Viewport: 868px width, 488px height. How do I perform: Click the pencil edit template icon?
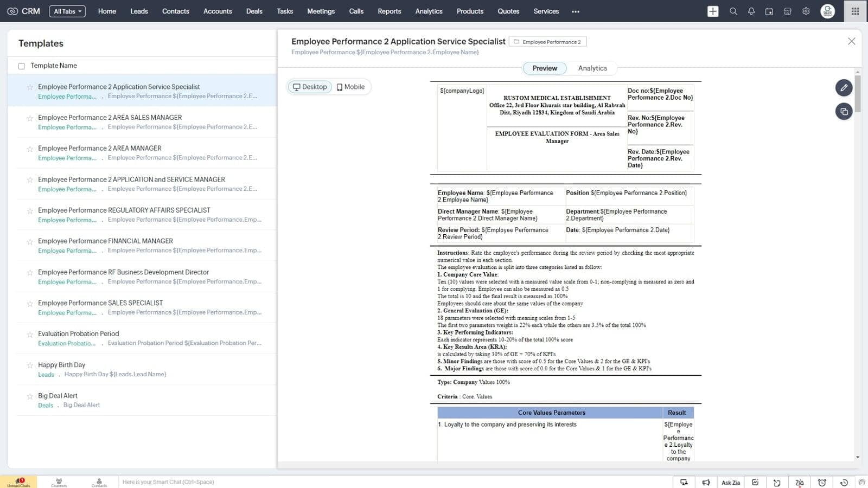tap(844, 88)
